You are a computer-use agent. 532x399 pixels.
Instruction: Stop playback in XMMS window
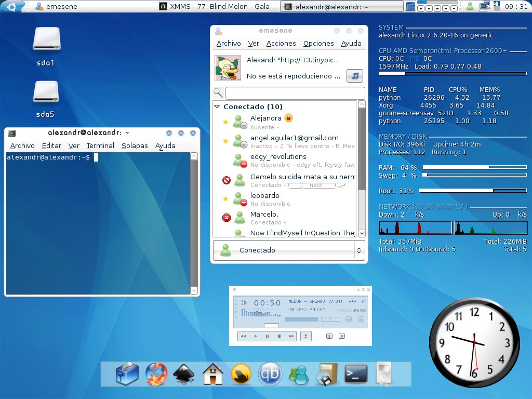(279, 336)
